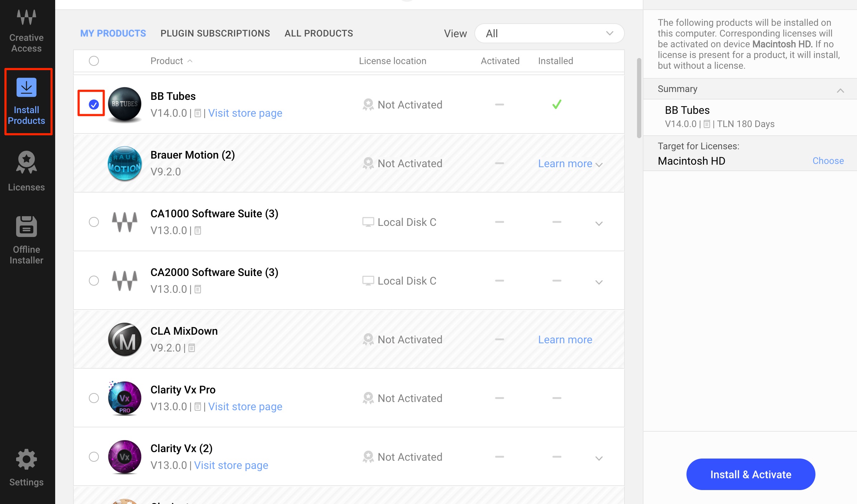Sort by the Product column header
Image resolution: width=857 pixels, height=504 pixels.
click(171, 61)
